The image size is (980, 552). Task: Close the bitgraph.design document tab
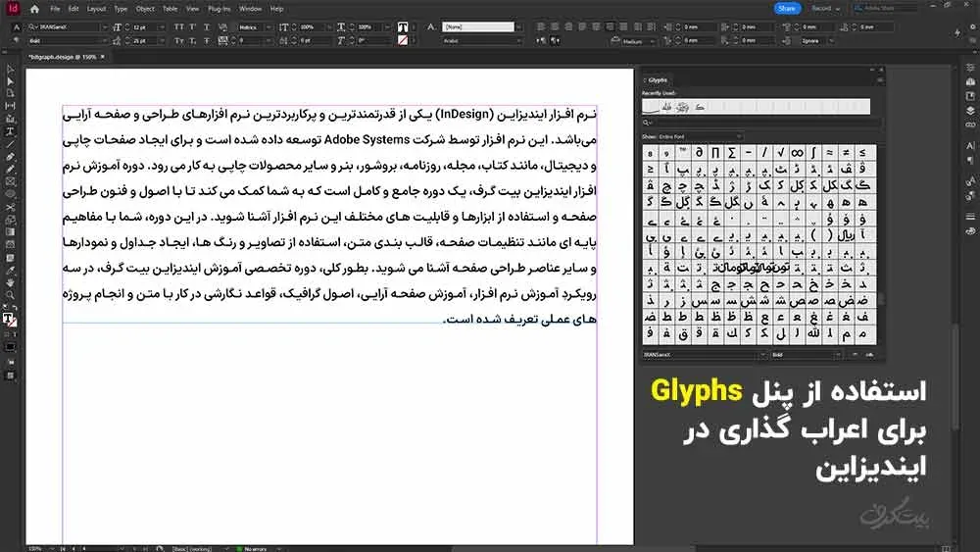coord(103,57)
